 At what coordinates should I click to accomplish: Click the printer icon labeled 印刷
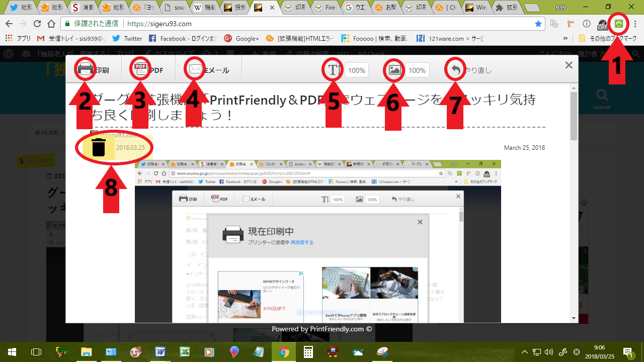pos(86,69)
